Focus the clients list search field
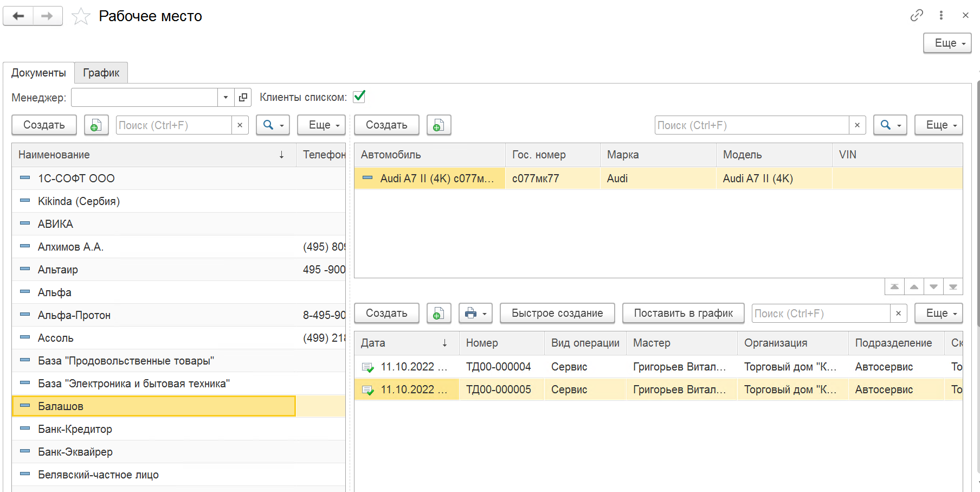 coord(174,125)
